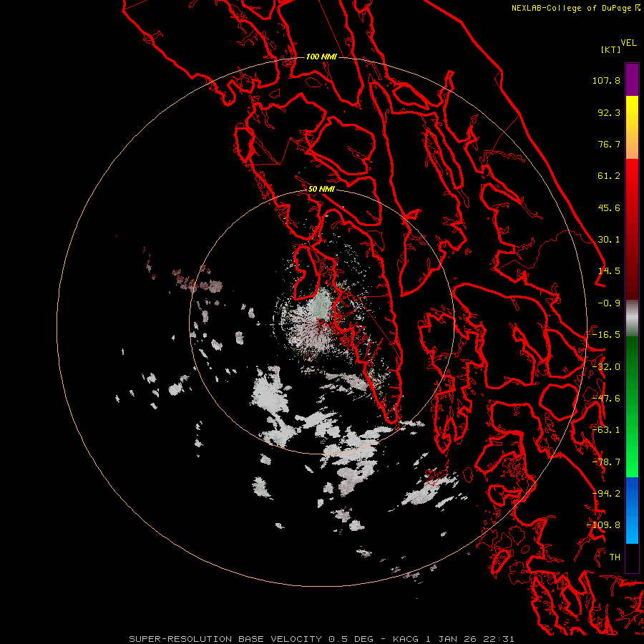Viewport: 644px width, 644px height.
Task: Select the 61.2 legend value
Action: pos(609,176)
